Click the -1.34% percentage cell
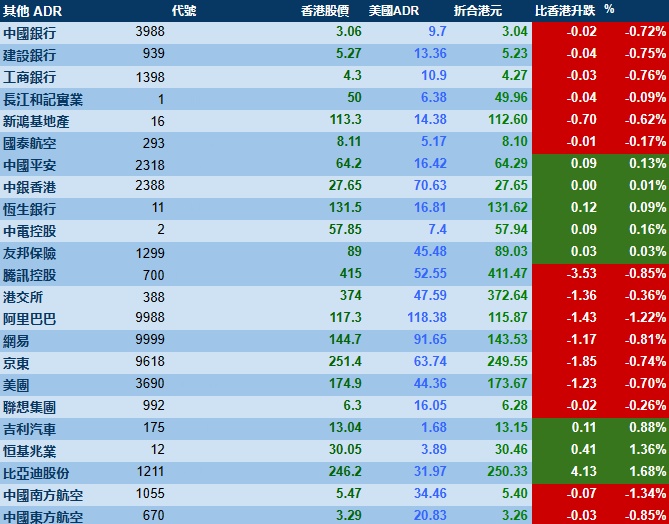The width and height of the screenshot is (669, 524). (645, 493)
